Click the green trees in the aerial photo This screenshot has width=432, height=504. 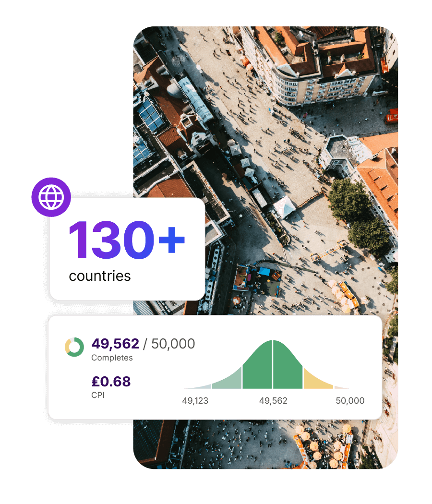pos(357,214)
